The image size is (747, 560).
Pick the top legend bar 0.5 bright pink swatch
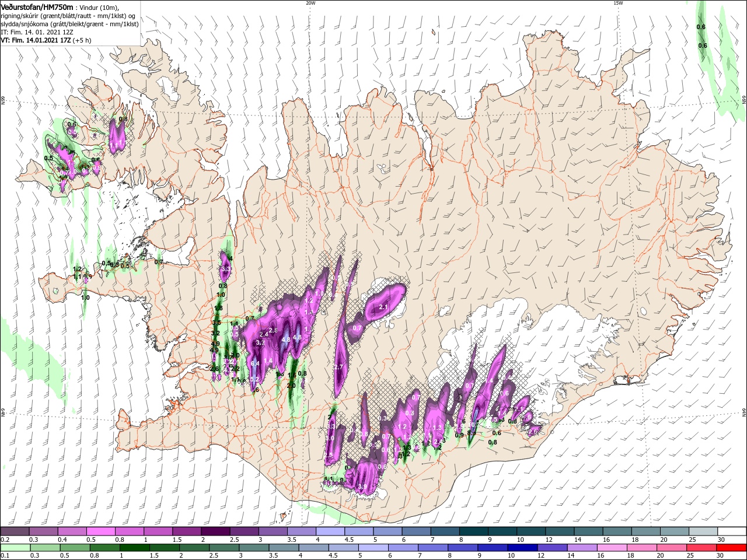(x=100, y=531)
